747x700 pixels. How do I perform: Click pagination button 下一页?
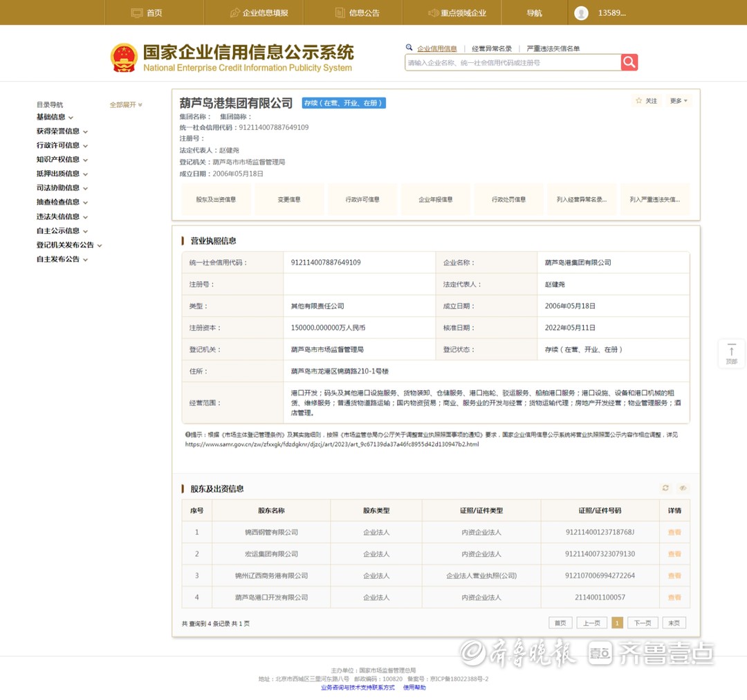tap(642, 623)
